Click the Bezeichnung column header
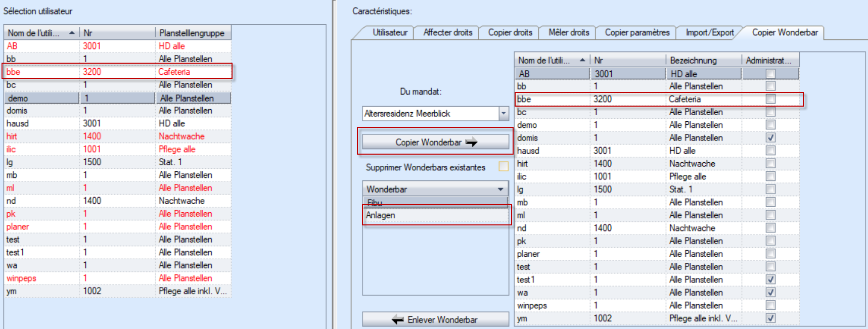The image size is (868, 329). click(703, 60)
